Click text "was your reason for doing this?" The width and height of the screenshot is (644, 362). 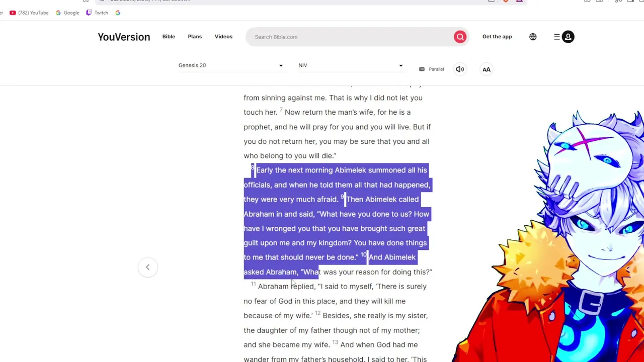(377, 272)
